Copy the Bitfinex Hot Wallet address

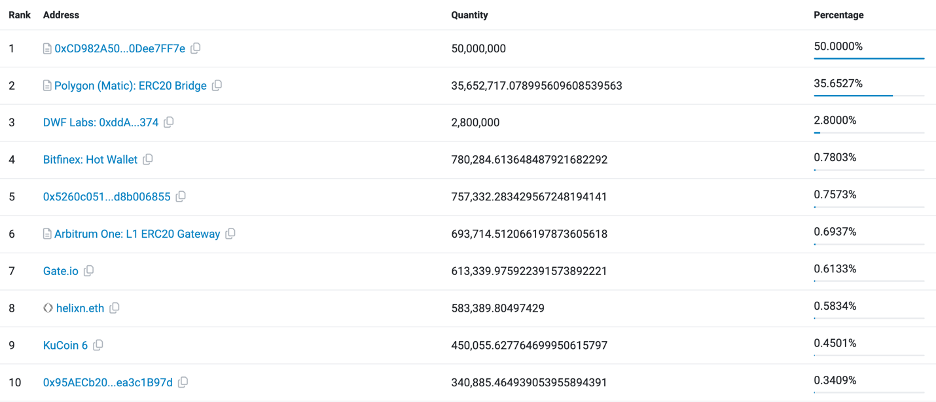pos(148,159)
